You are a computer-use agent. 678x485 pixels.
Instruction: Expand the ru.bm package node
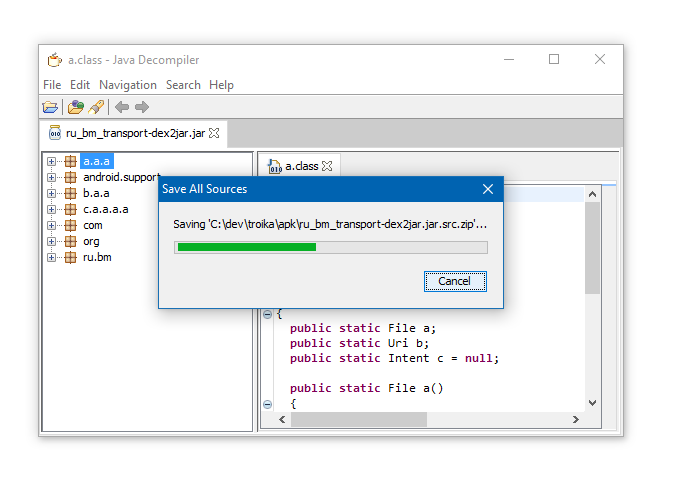(51, 257)
